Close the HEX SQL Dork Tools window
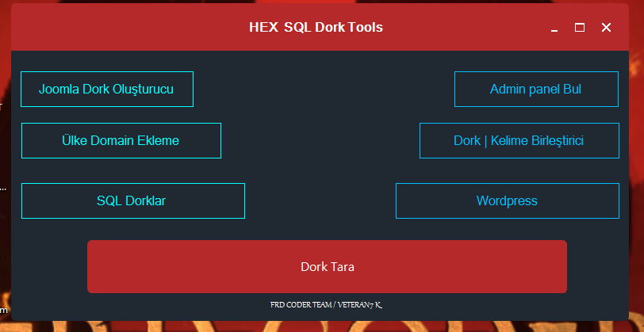Image resolution: width=644 pixels, height=332 pixels. pyautogui.click(x=606, y=28)
